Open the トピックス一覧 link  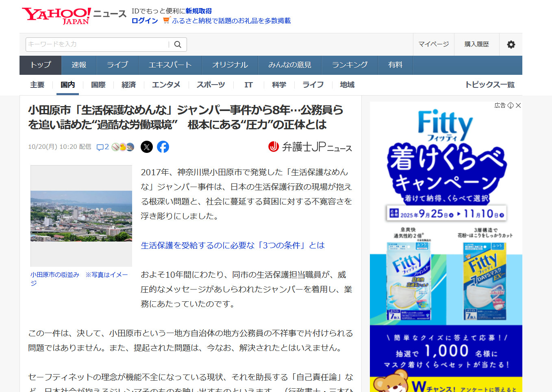click(490, 85)
